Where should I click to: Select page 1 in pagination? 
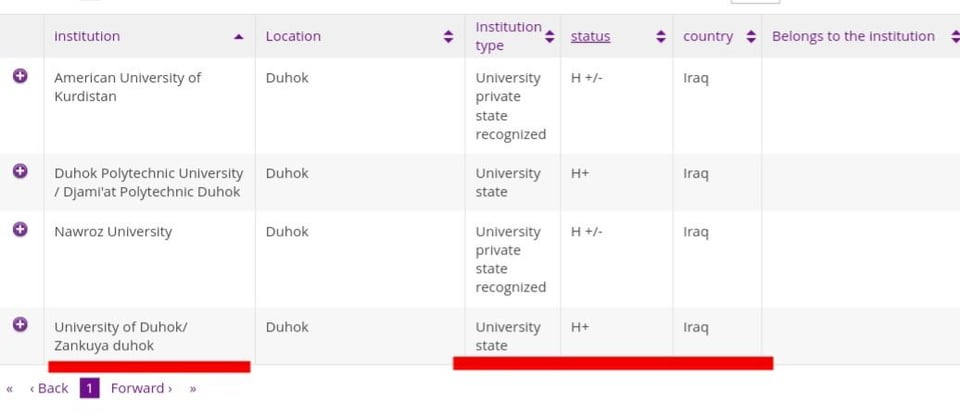(89, 388)
